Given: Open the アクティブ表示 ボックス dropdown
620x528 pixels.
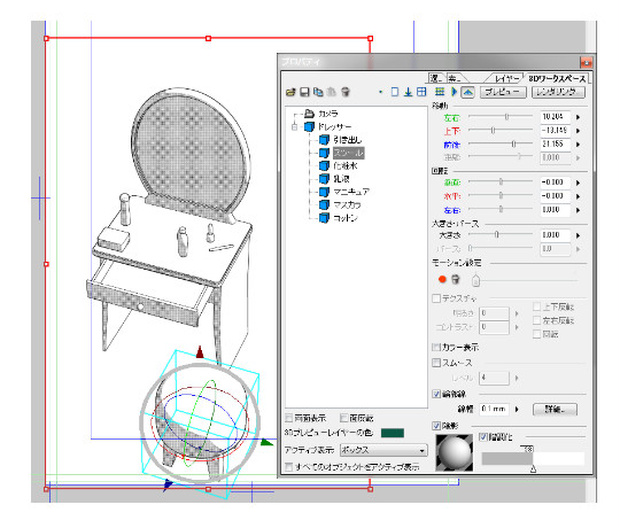Looking at the screenshot, I should [383, 450].
